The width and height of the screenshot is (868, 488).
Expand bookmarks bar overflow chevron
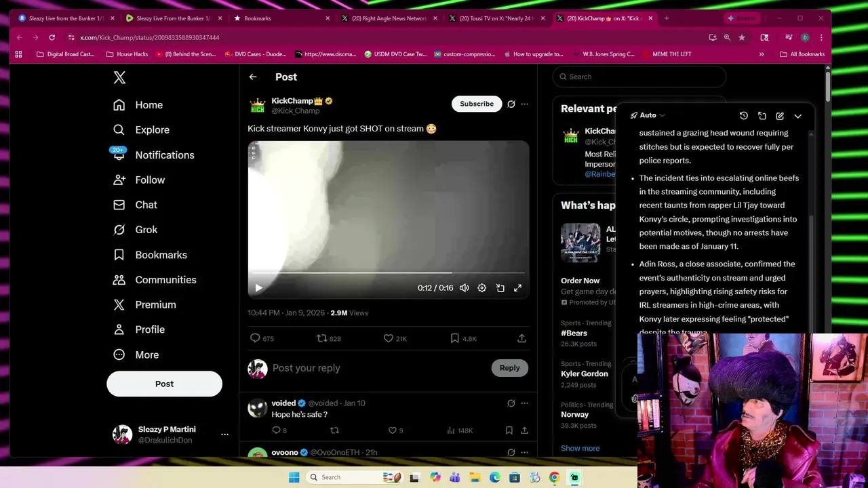click(762, 54)
